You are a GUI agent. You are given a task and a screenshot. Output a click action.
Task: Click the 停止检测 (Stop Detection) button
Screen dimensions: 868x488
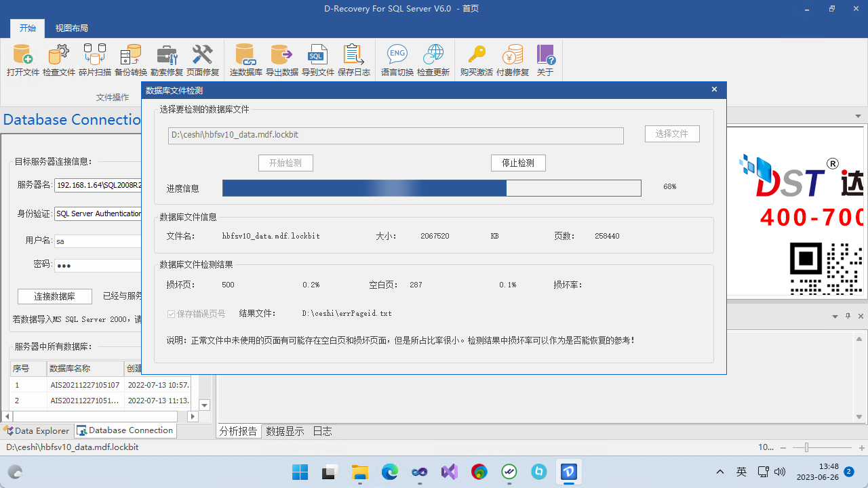click(x=518, y=163)
